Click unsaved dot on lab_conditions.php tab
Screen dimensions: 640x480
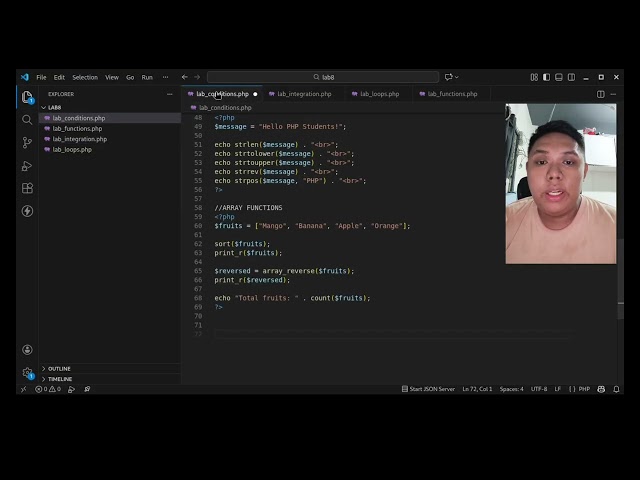(x=255, y=94)
